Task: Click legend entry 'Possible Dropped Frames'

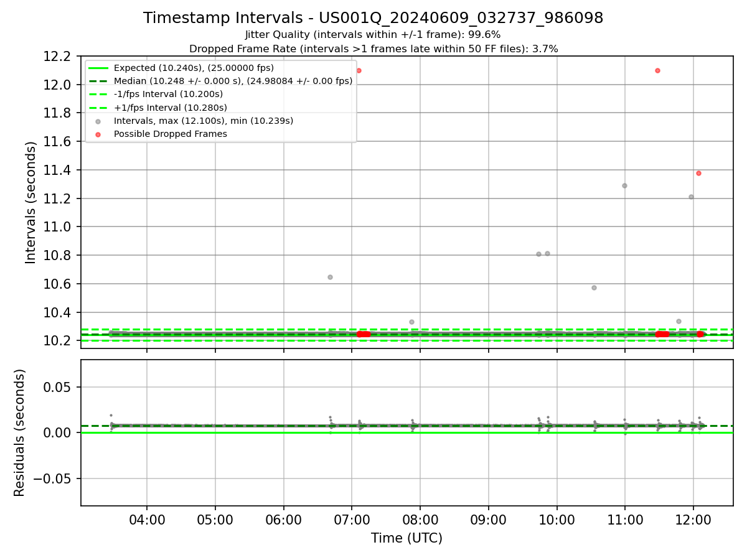Action: coord(171,134)
